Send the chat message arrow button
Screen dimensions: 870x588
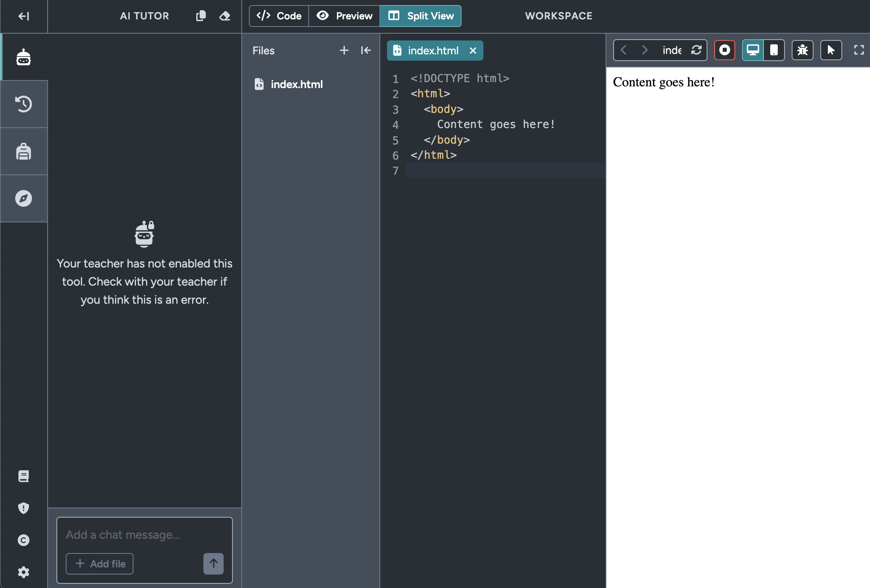pyautogui.click(x=213, y=564)
